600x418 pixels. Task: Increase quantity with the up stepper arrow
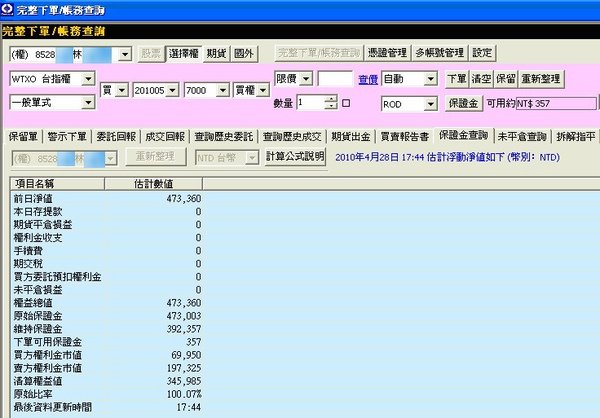[x=331, y=99]
